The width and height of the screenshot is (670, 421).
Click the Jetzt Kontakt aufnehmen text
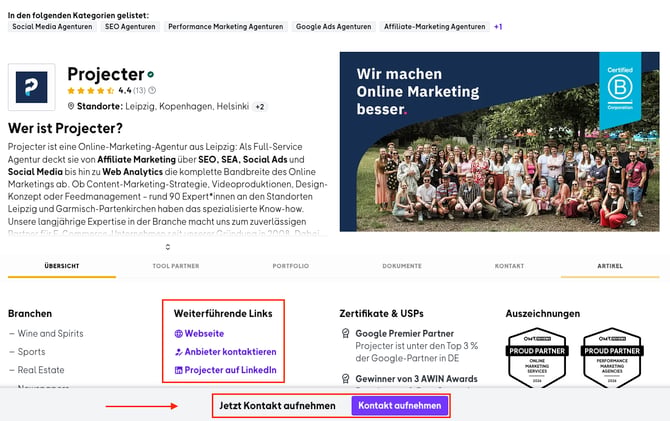(277, 406)
